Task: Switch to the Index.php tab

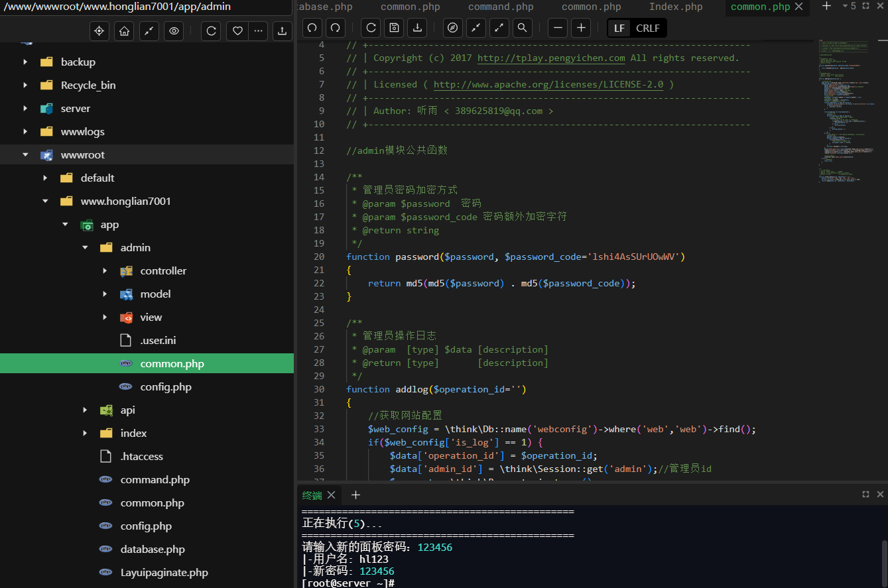Action: [x=676, y=7]
